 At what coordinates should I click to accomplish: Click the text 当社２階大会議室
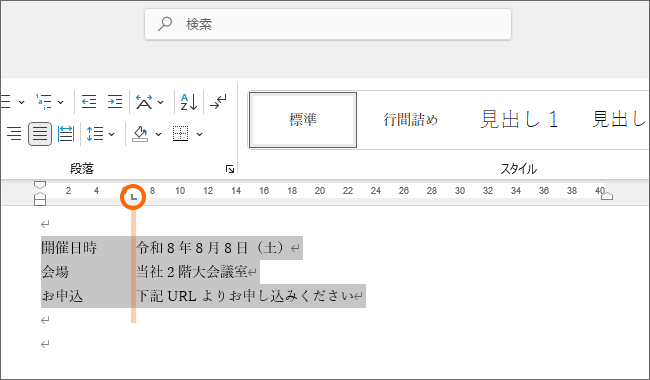pyautogui.click(x=192, y=272)
